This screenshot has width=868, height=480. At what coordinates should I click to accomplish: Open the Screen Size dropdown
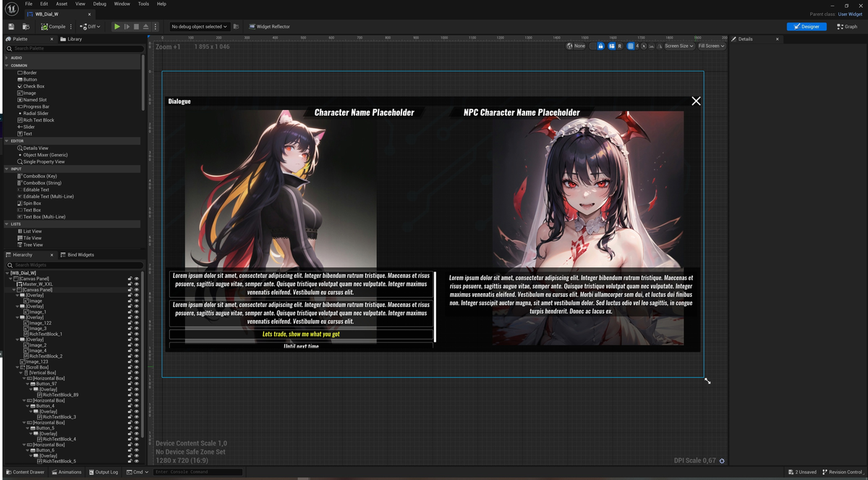[x=678, y=46]
